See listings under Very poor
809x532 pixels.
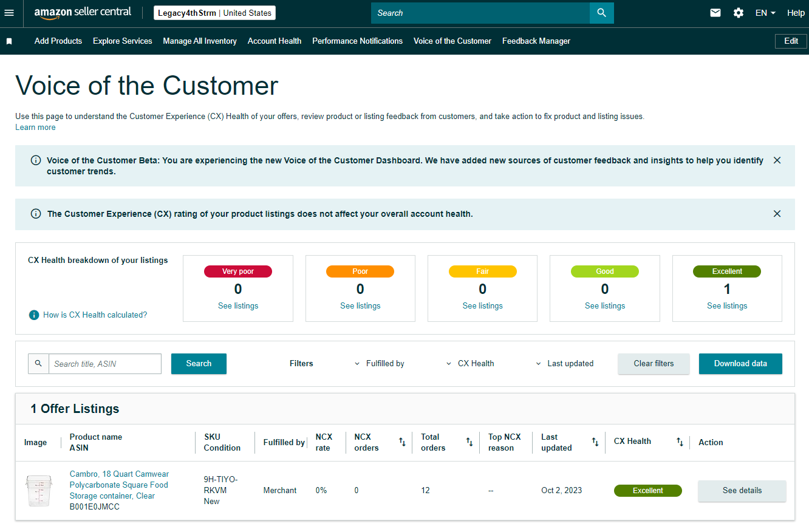click(x=238, y=306)
